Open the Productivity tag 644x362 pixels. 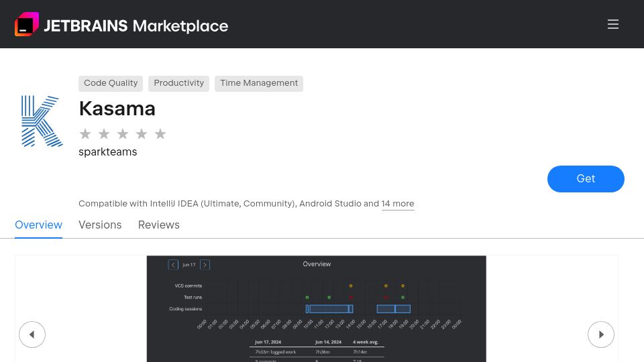(178, 83)
